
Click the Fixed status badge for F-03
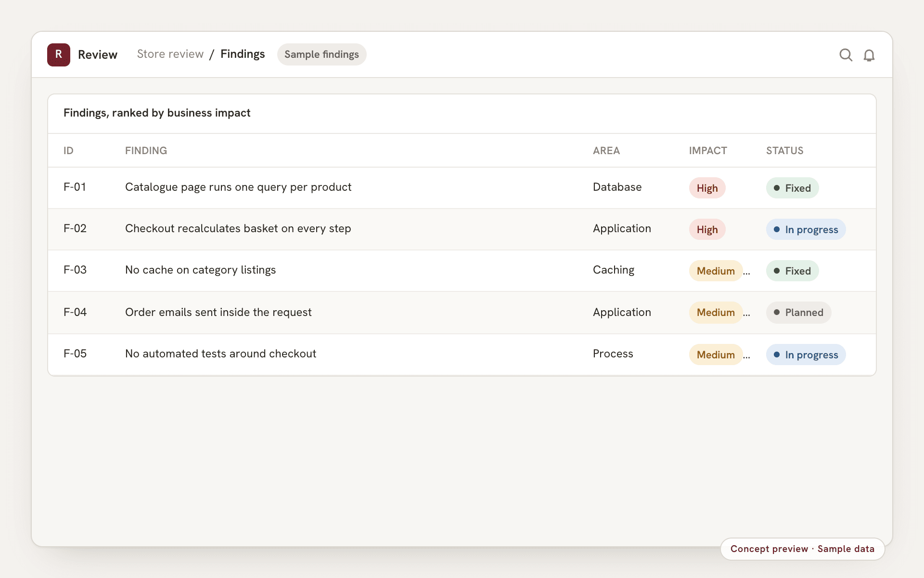click(x=792, y=271)
